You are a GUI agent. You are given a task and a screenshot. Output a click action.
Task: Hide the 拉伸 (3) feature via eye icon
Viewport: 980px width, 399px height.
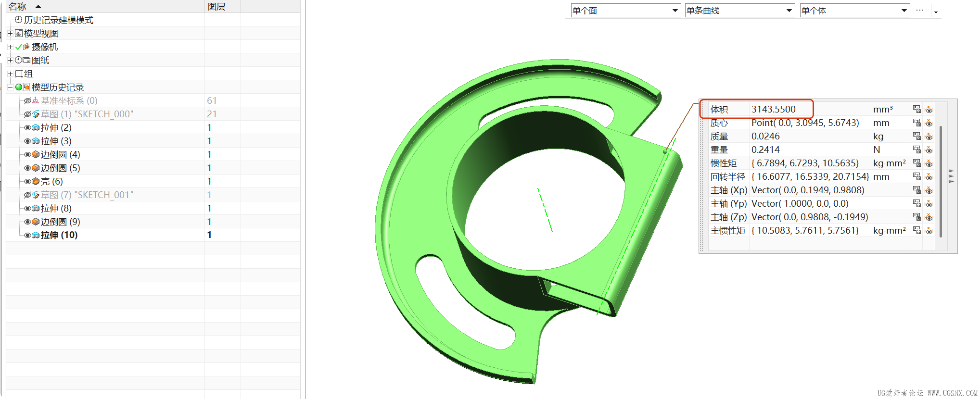(27, 141)
